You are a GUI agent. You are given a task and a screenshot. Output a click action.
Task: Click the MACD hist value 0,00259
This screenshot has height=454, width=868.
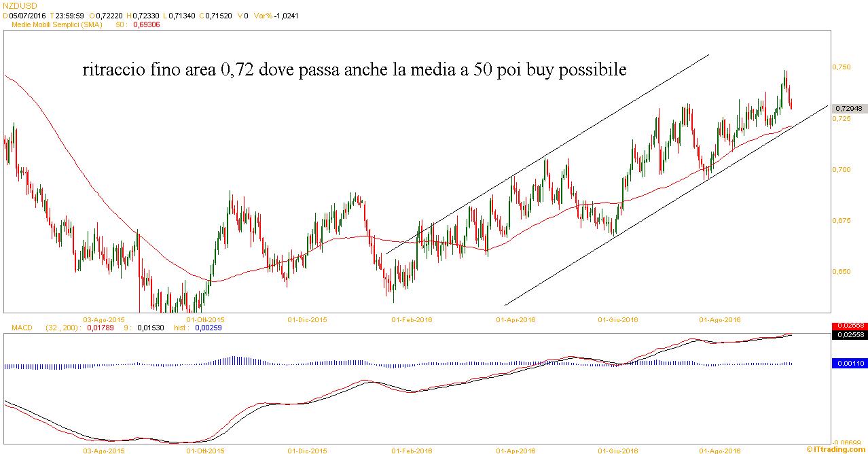click(208, 328)
